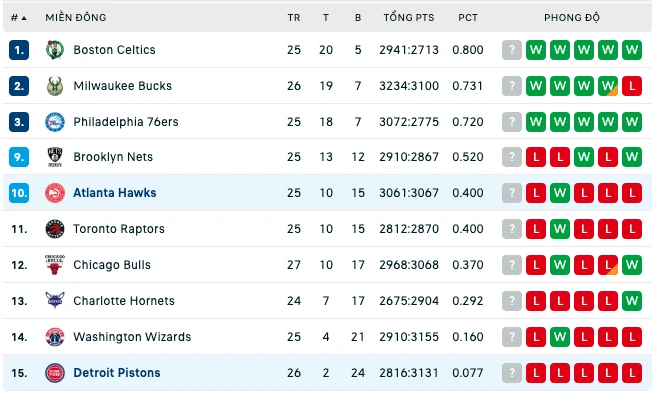Select the Brooklyn Nets shield logo
This screenshot has height=394, width=655.
pyautogui.click(x=55, y=157)
